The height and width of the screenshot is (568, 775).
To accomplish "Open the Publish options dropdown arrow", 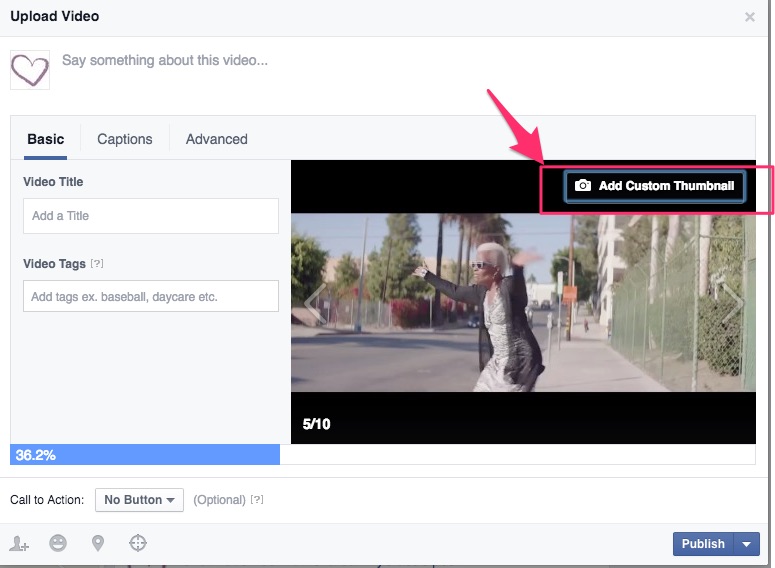I will pyautogui.click(x=747, y=544).
